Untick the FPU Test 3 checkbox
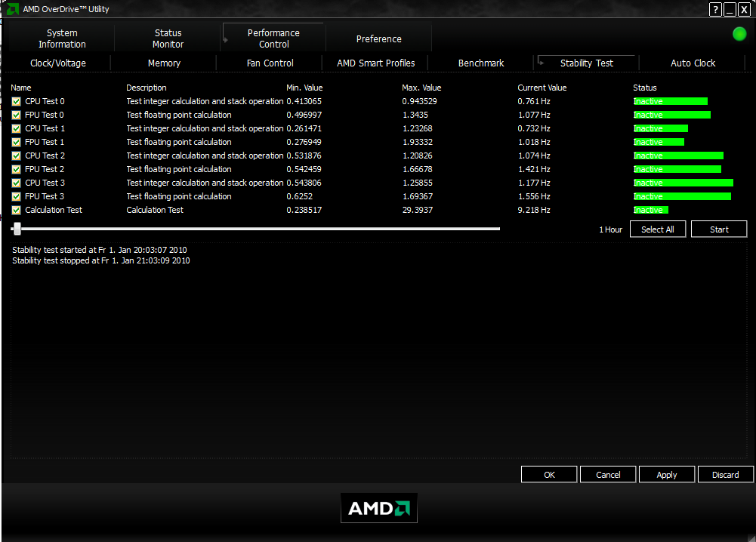 point(17,196)
